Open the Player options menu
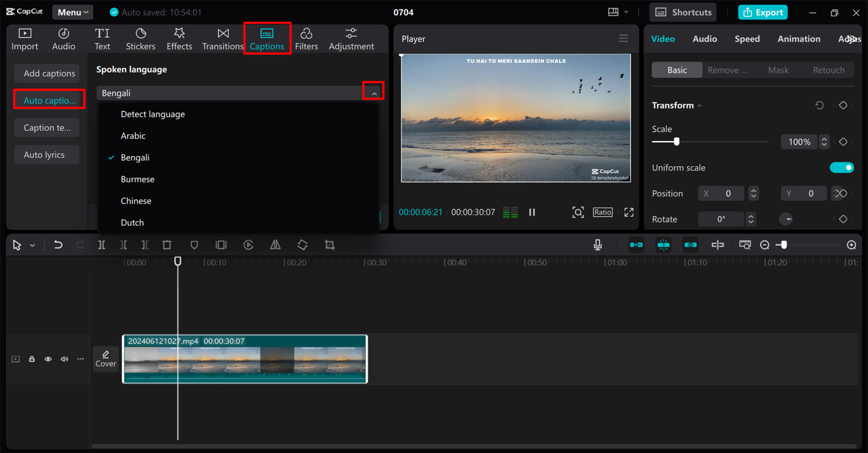868x453 pixels. tap(623, 39)
